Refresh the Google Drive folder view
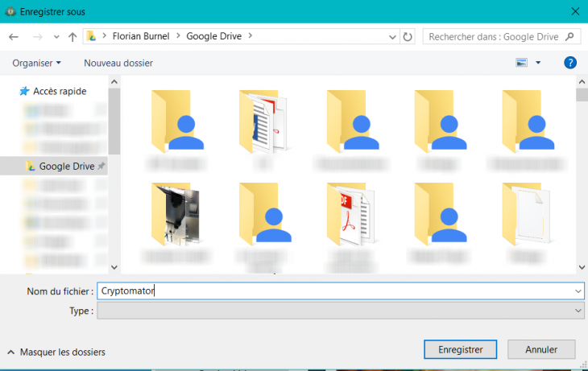This screenshot has width=588, height=371. pos(408,37)
